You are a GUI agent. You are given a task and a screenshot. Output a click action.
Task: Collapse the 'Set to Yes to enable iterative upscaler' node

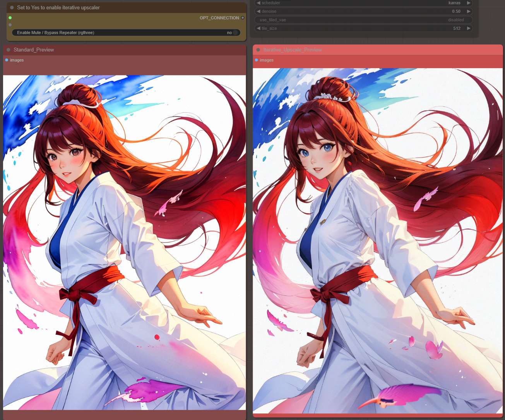12,7
